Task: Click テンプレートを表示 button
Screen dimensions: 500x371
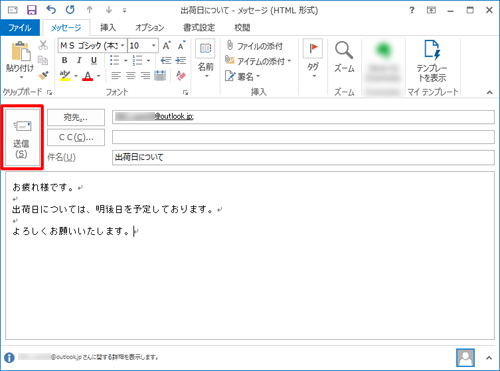Action: pos(432,61)
